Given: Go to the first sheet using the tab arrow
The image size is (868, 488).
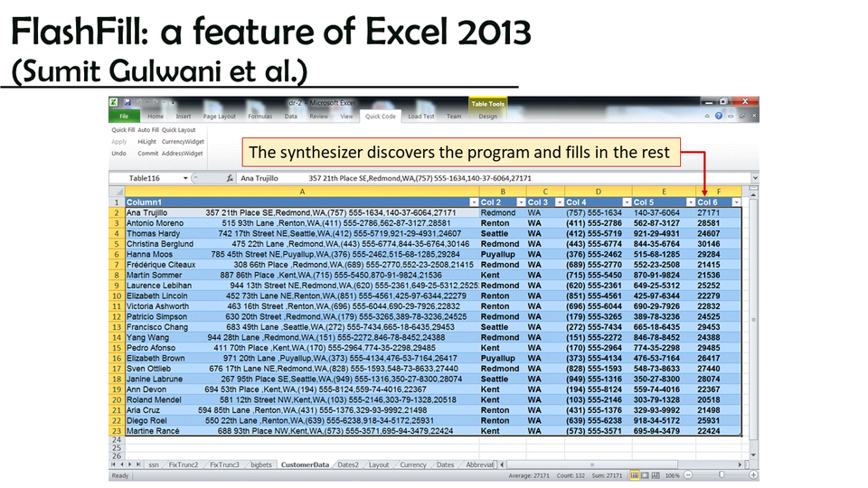Looking at the screenshot, I should [x=115, y=465].
